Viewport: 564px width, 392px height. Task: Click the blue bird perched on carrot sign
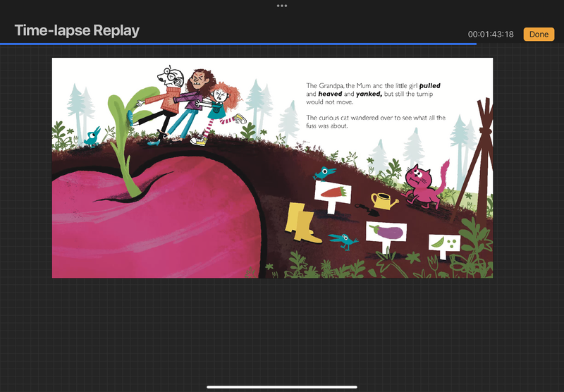(x=324, y=173)
